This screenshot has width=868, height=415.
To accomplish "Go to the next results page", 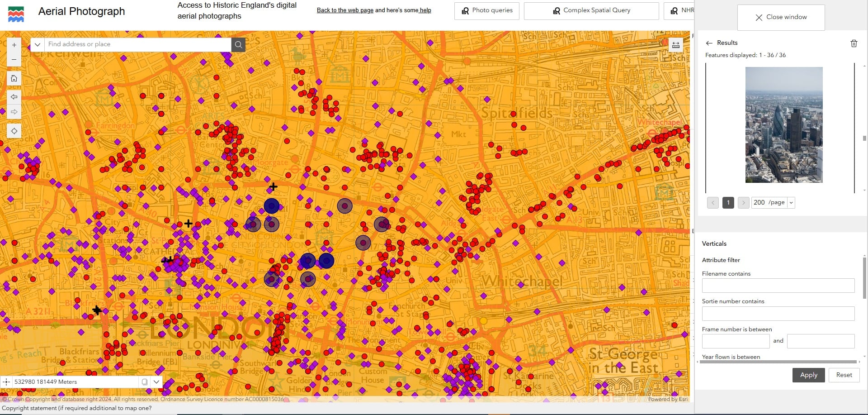I will click(743, 203).
